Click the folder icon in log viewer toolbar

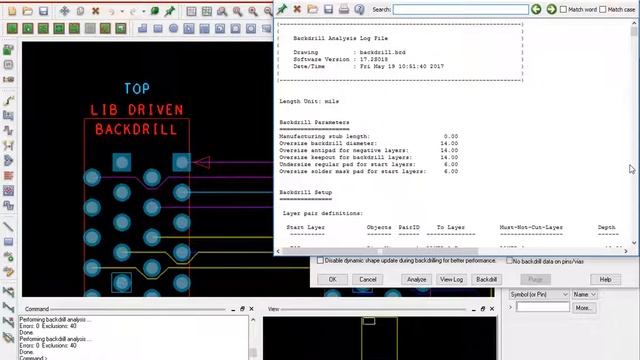[x=313, y=9]
